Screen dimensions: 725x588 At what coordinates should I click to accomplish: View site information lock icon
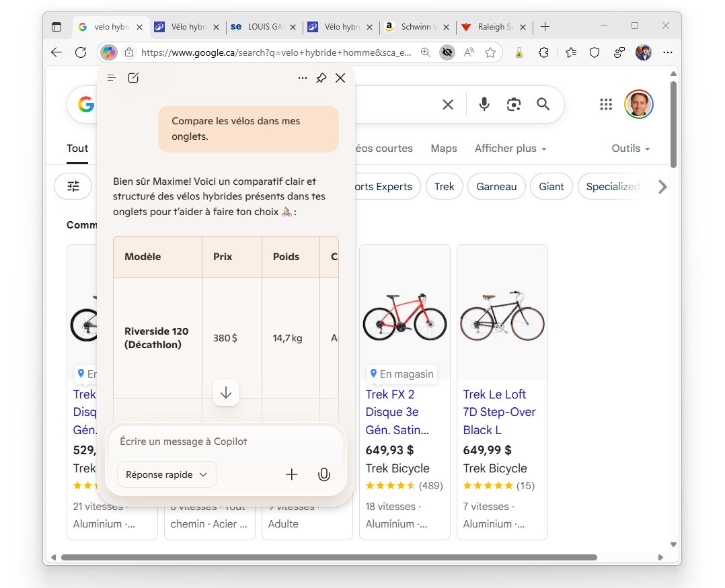coord(129,52)
